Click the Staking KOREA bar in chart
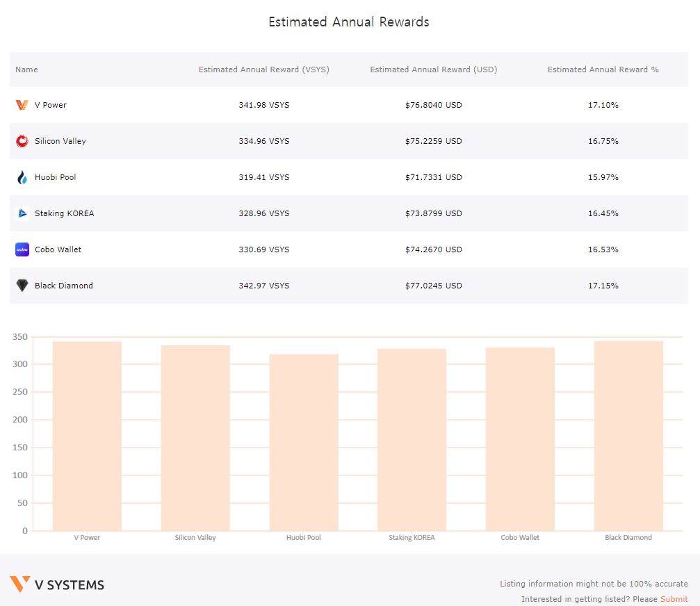The width and height of the screenshot is (700, 606). point(412,439)
